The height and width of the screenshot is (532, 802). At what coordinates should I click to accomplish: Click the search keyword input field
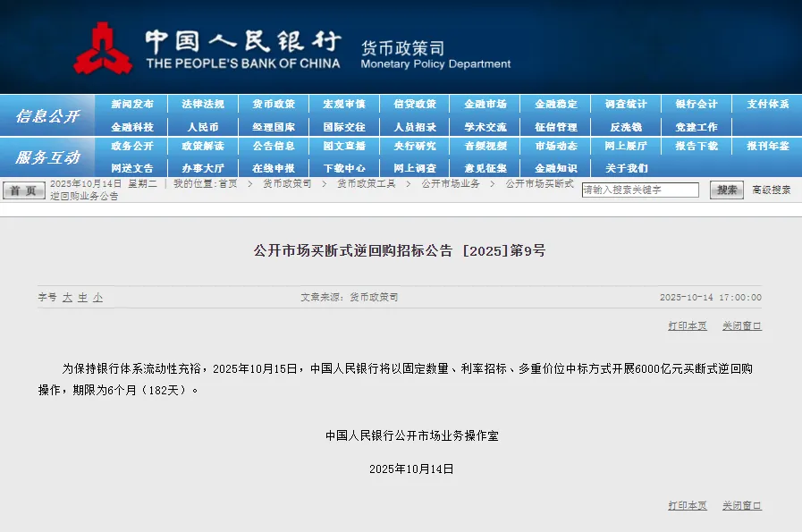(640, 190)
